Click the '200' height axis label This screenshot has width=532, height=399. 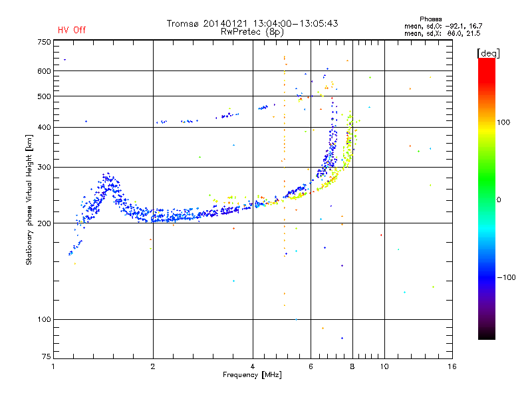click(x=44, y=223)
